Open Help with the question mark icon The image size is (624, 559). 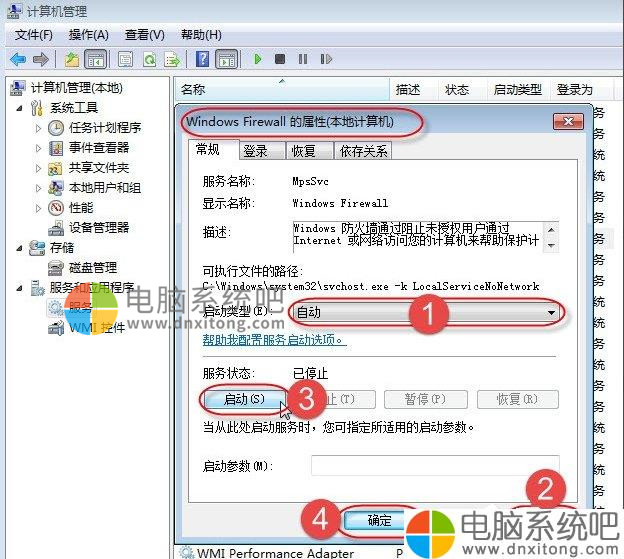[x=203, y=59]
